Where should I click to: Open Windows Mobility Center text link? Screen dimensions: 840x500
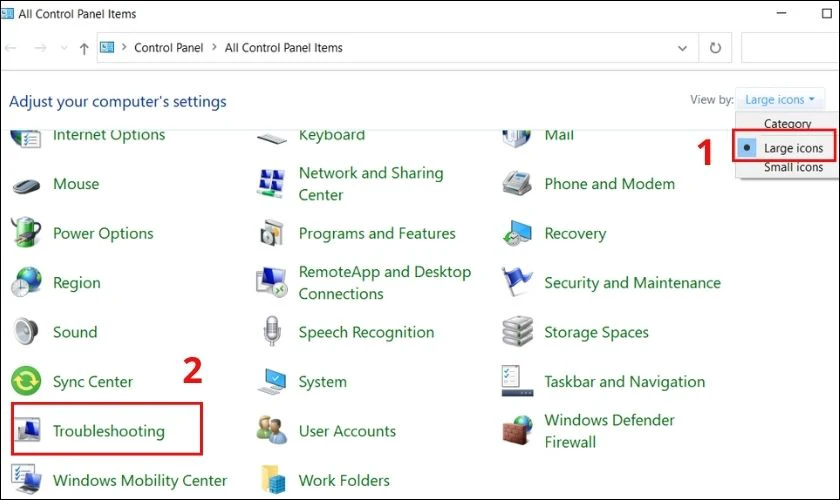pyautogui.click(x=140, y=480)
